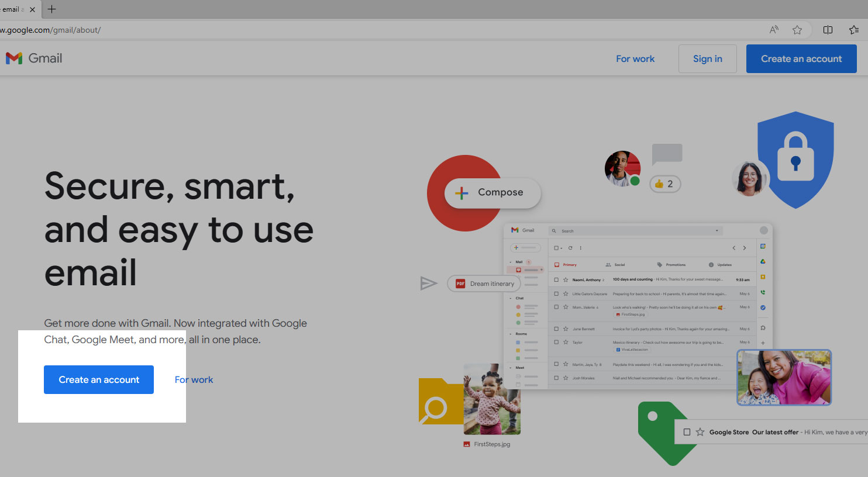Click the headline 'Secure, smart, and easy to use email'
The width and height of the screenshot is (868, 477).
(x=179, y=229)
